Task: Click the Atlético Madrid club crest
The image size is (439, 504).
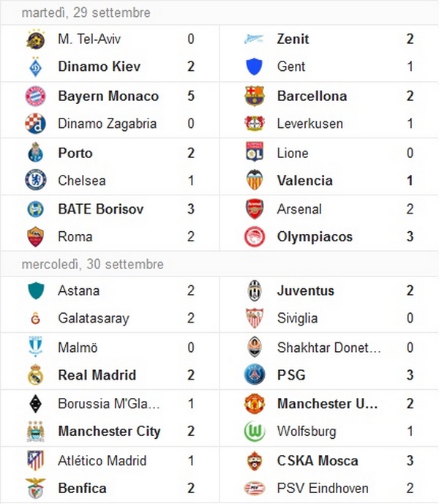Action: pos(35,460)
